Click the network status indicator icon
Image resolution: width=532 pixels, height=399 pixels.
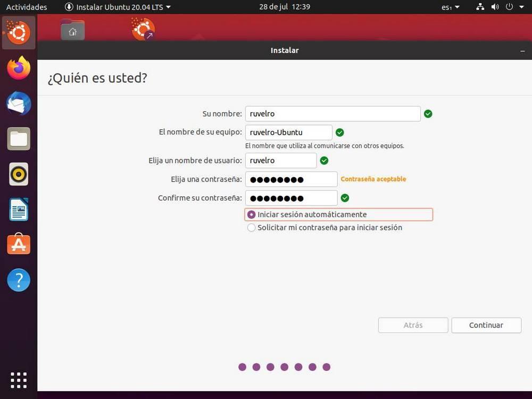click(x=480, y=7)
